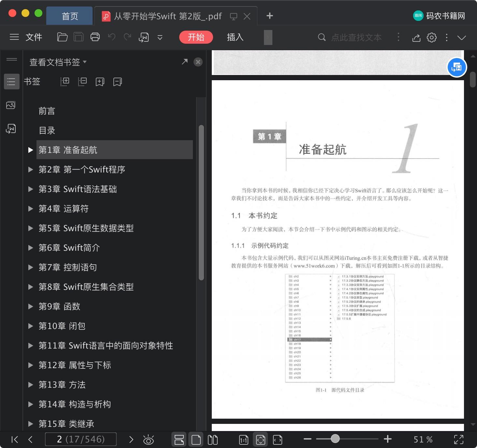The width and height of the screenshot is (477, 448).
Task: Open the thumbnails sidebar panel
Action: pos(11,105)
